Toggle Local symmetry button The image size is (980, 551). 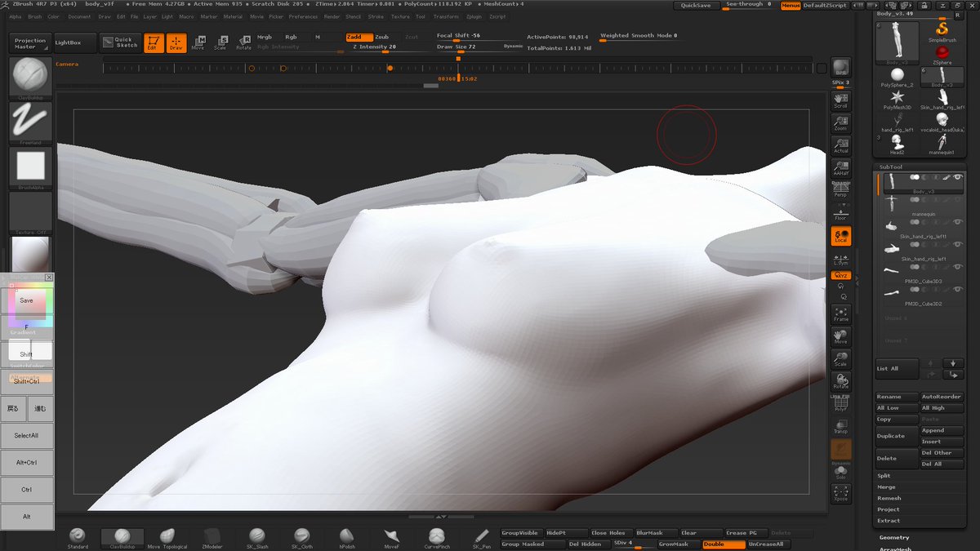pos(840,236)
